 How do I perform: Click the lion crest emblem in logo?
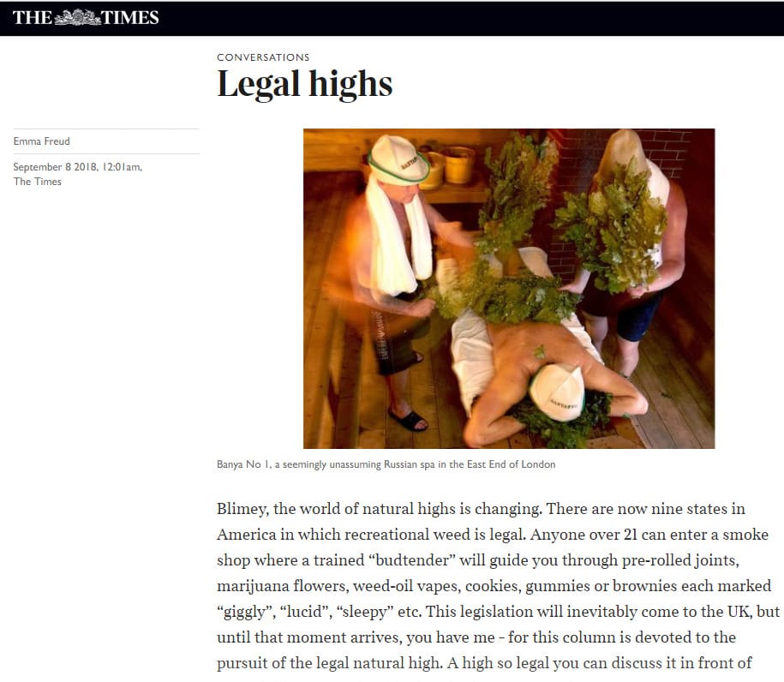77,17
